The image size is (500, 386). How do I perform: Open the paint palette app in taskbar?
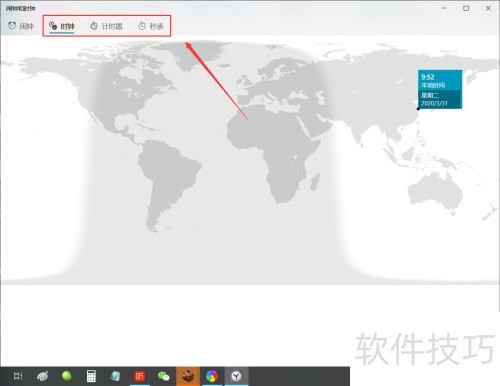pyautogui.click(x=42, y=376)
